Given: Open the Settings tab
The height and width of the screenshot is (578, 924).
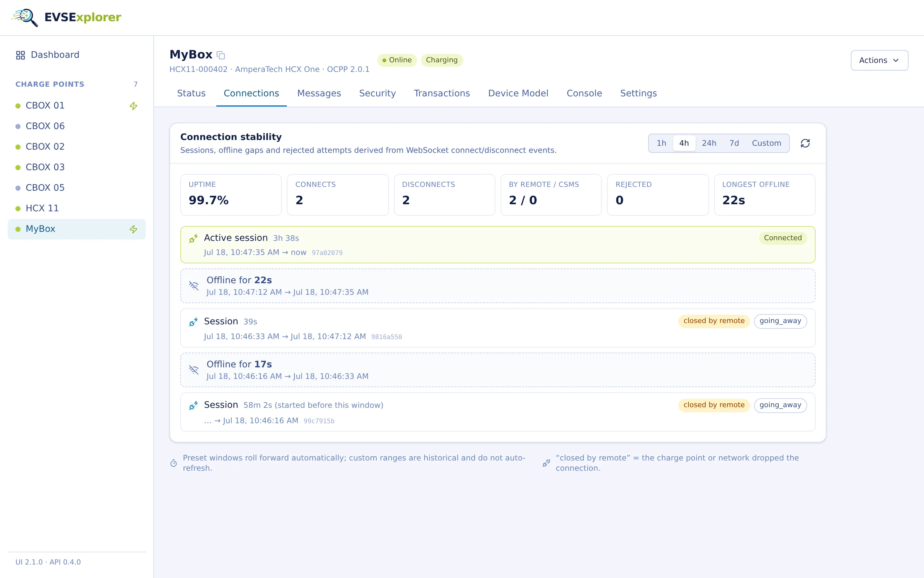Looking at the screenshot, I should [x=638, y=93].
